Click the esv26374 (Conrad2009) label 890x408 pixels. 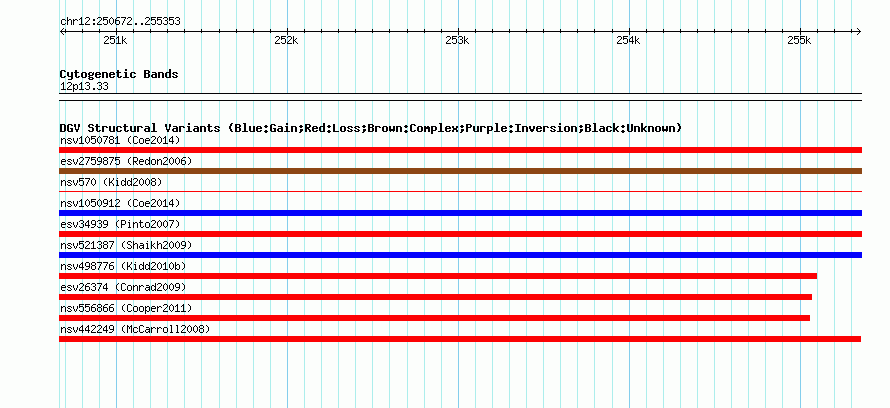pyautogui.click(x=123, y=287)
